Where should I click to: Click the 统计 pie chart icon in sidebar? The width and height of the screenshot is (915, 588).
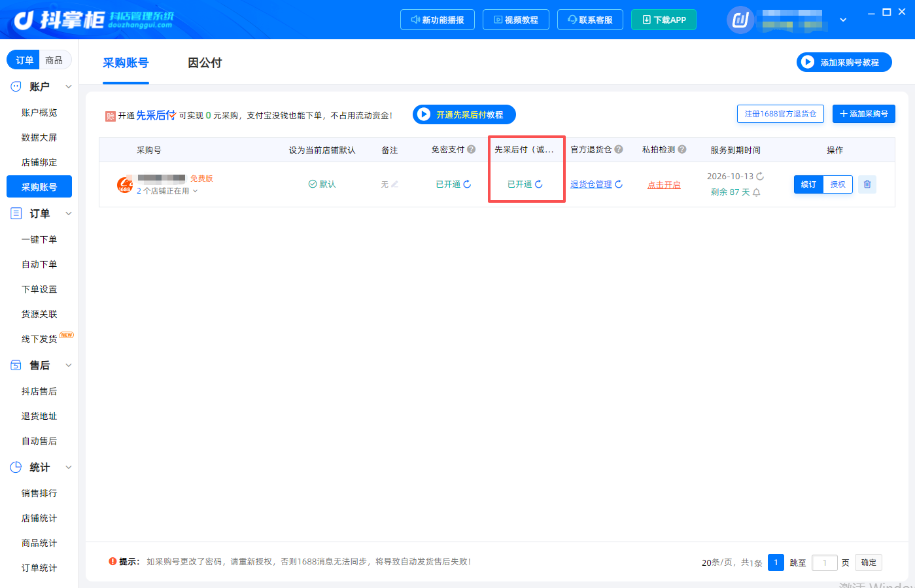16,467
